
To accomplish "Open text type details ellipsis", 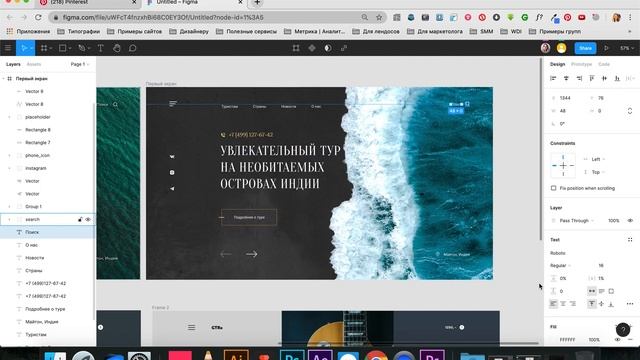I will (x=630, y=304).
